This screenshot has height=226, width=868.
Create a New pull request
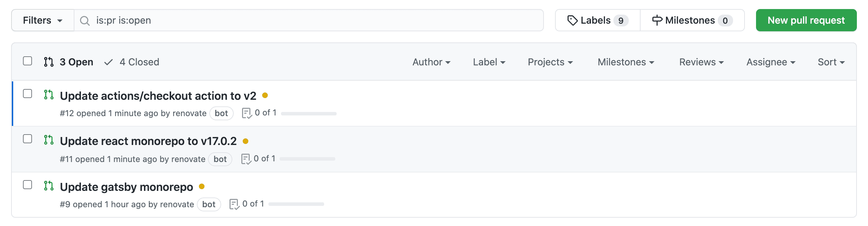[806, 20]
